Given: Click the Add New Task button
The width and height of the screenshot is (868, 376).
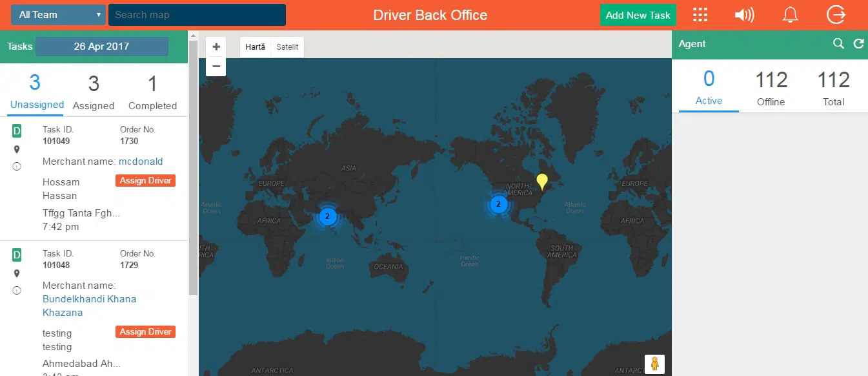Looking at the screenshot, I should [638, 15].
